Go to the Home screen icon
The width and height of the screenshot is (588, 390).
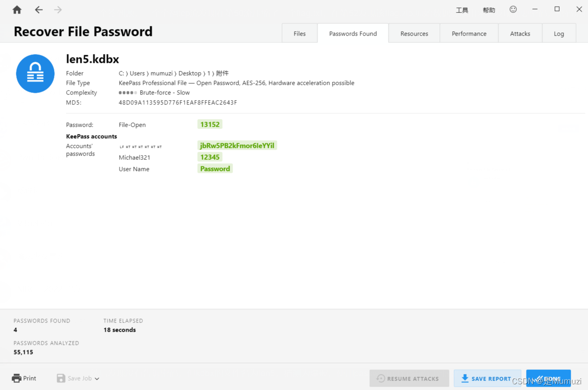pos(17,10)
